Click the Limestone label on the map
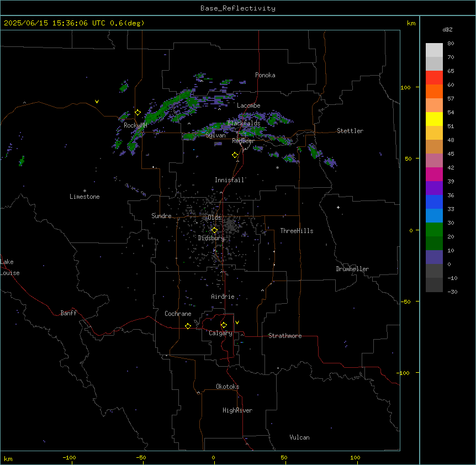 click(x=84, y=197)
